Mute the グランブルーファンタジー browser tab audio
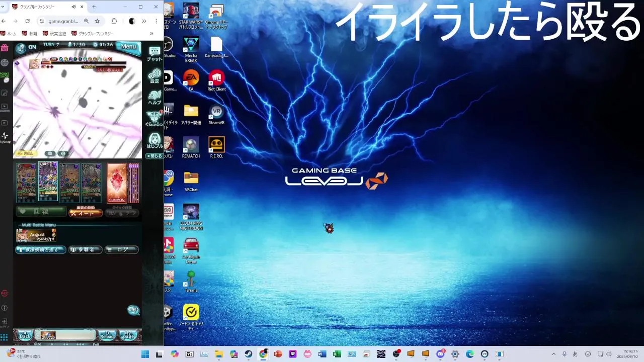Image resolution: width=644 pixels, height=362 pixels. (73, 7)
